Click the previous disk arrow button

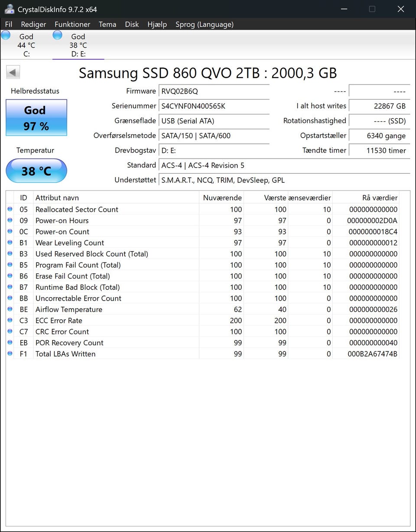coord(13,72)
